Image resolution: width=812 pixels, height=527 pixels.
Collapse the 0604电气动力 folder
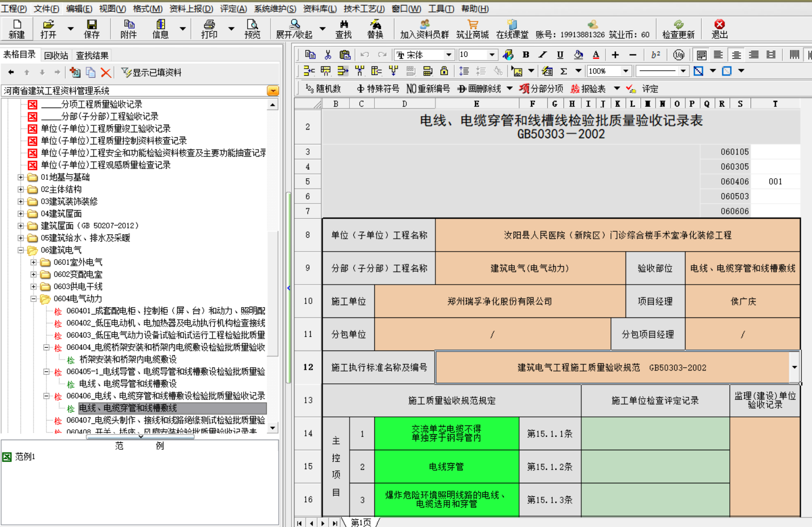pos(33,299)
